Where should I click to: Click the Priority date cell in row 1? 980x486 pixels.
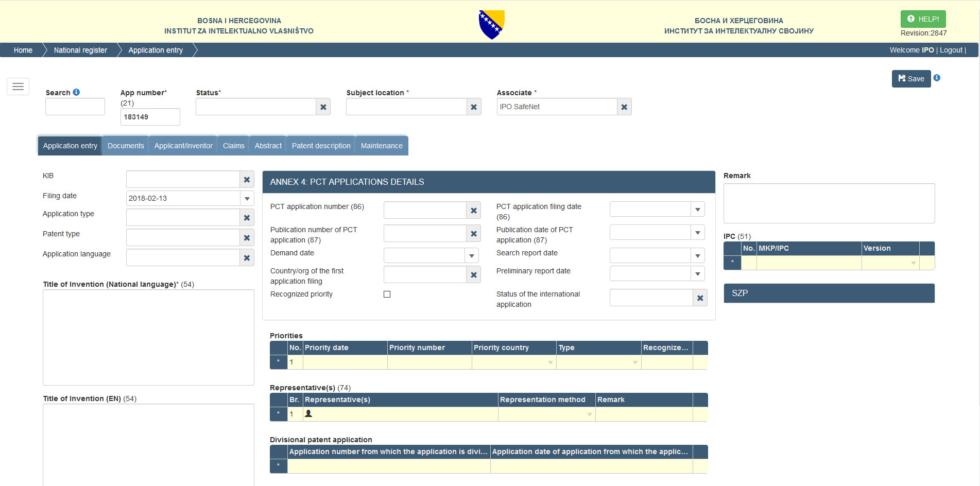click(345, 362)
